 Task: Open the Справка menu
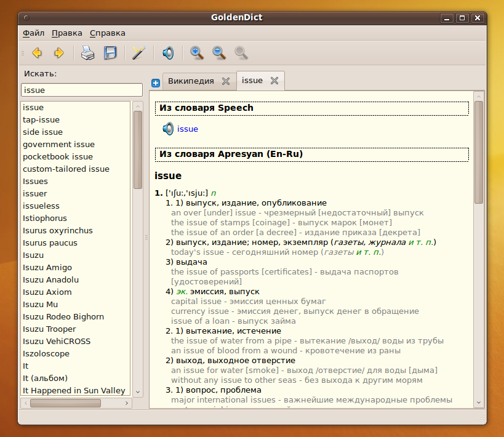click(107, 33)
